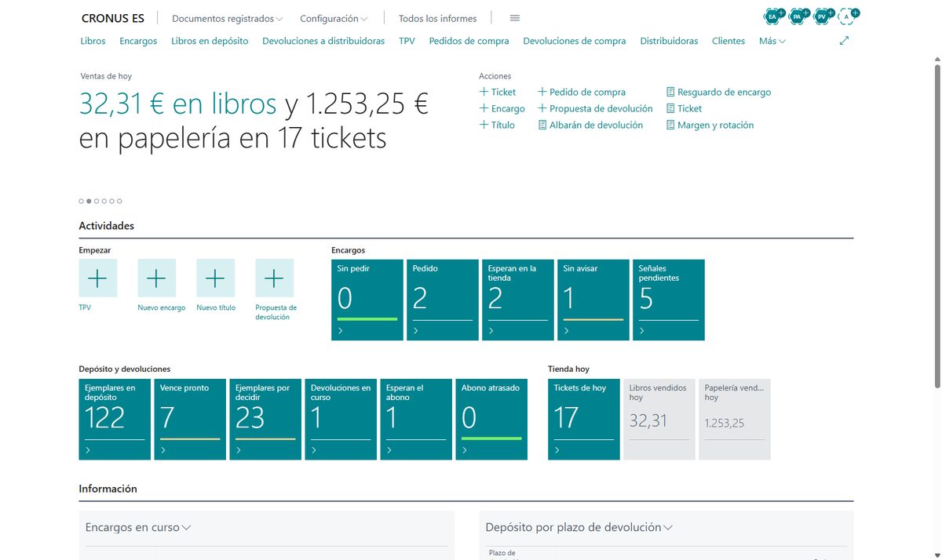
Task: Create new Encargo from Acciones
Action: (x=502, y=108)
